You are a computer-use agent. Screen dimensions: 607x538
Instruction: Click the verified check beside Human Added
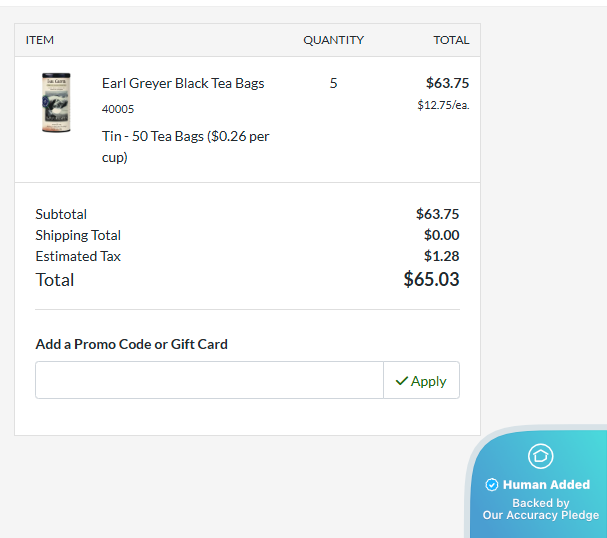pos(492,485)
